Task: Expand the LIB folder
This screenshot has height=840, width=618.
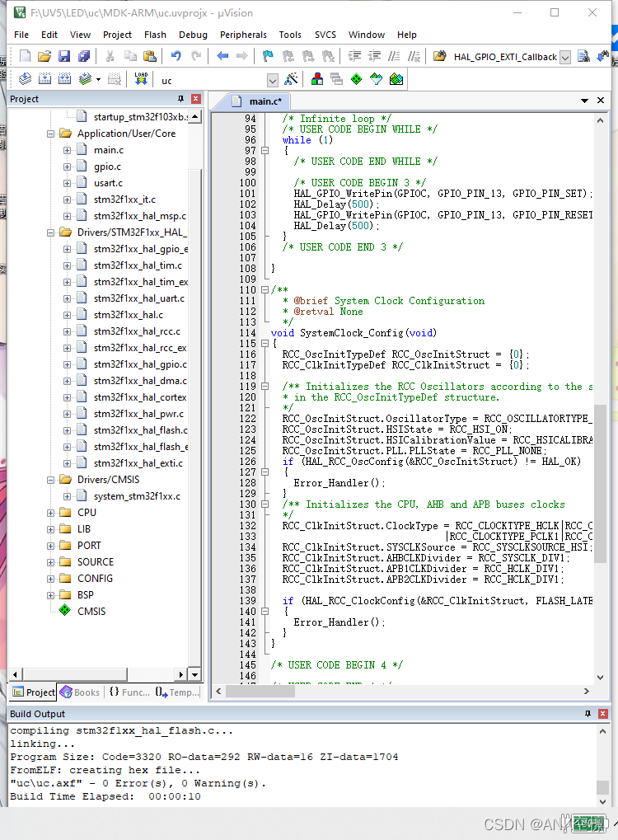Action: coord(50,529)
